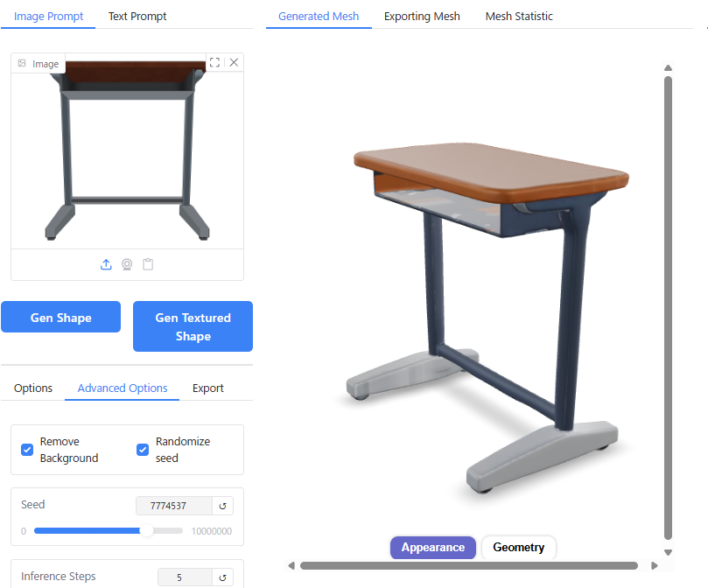Switch viewer to Geometry mode
708x588 pixels.
point(518,548)
